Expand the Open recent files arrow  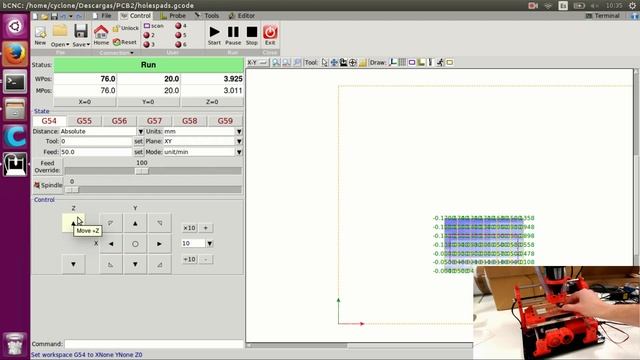pyautogui.click(x=67, y=44)
